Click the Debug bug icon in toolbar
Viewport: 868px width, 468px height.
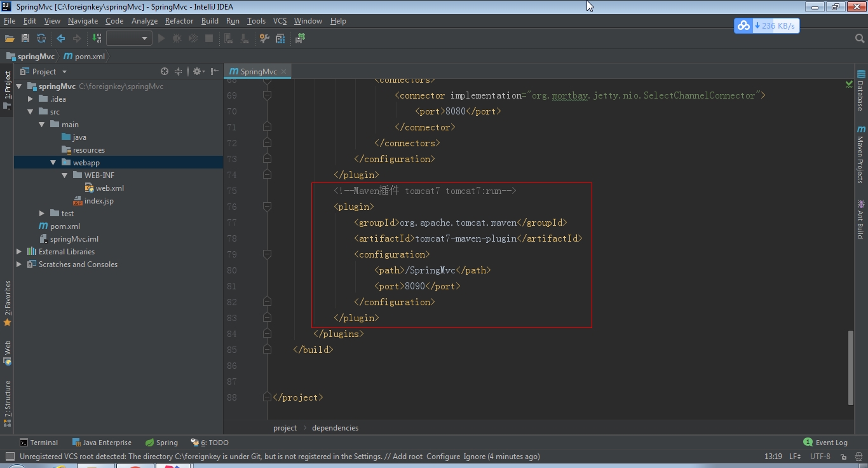tap(177, 38)
